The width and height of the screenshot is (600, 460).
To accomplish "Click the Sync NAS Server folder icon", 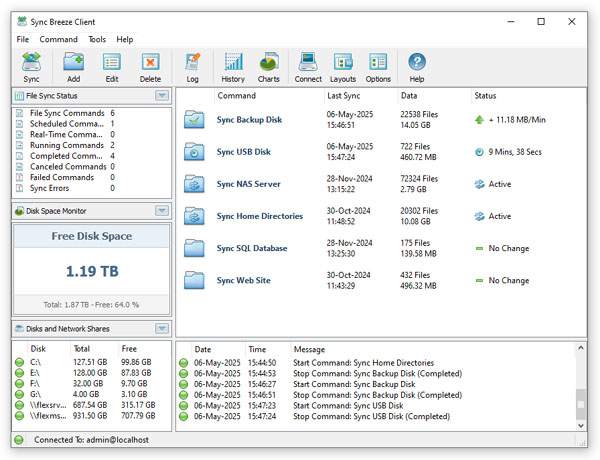I will click(x=194, y=184).
